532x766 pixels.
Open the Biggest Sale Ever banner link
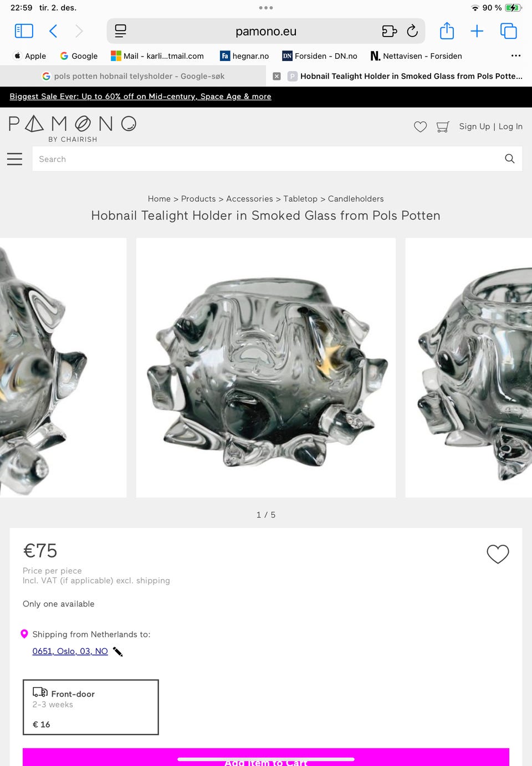click(140, 97)
